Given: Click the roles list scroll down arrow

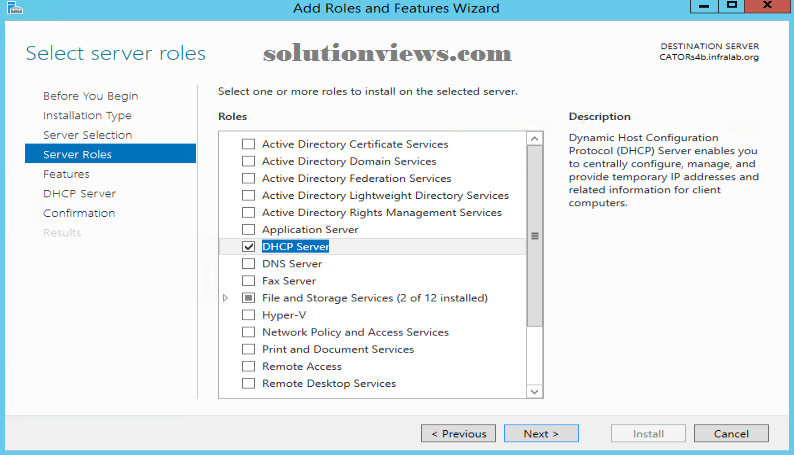Looking at the screenshot, I should point(535,391).
